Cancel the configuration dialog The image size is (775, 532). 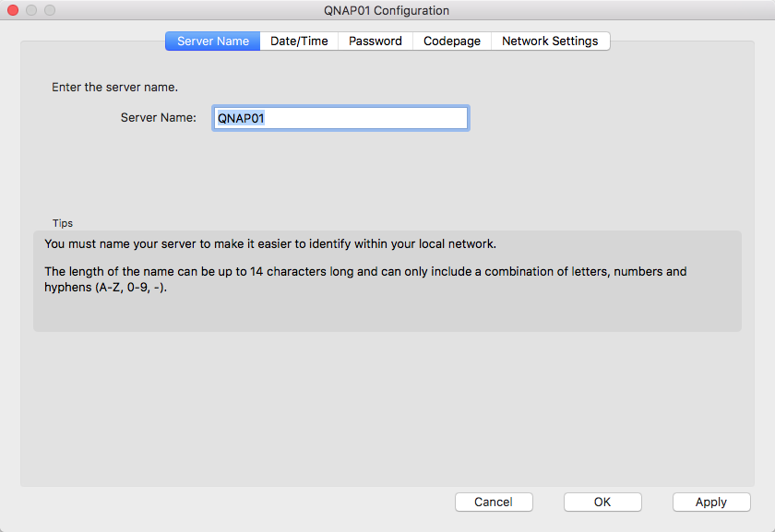coord(494,502)
